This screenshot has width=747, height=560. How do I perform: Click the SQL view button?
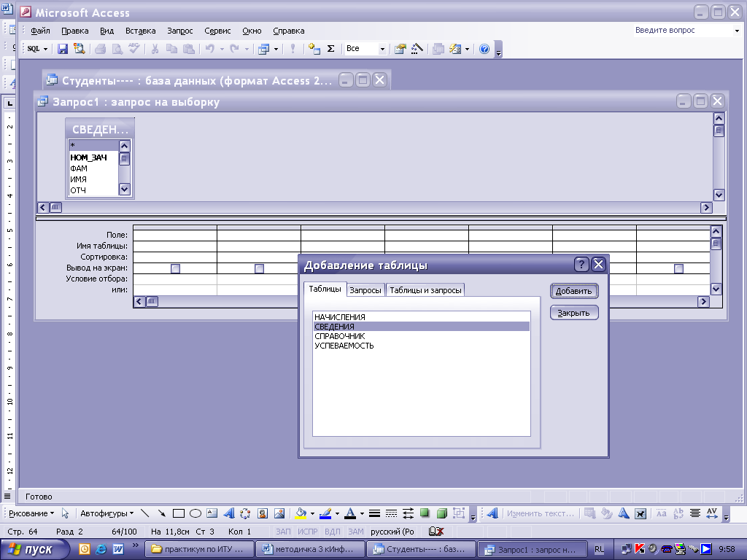tap(34, 49)
